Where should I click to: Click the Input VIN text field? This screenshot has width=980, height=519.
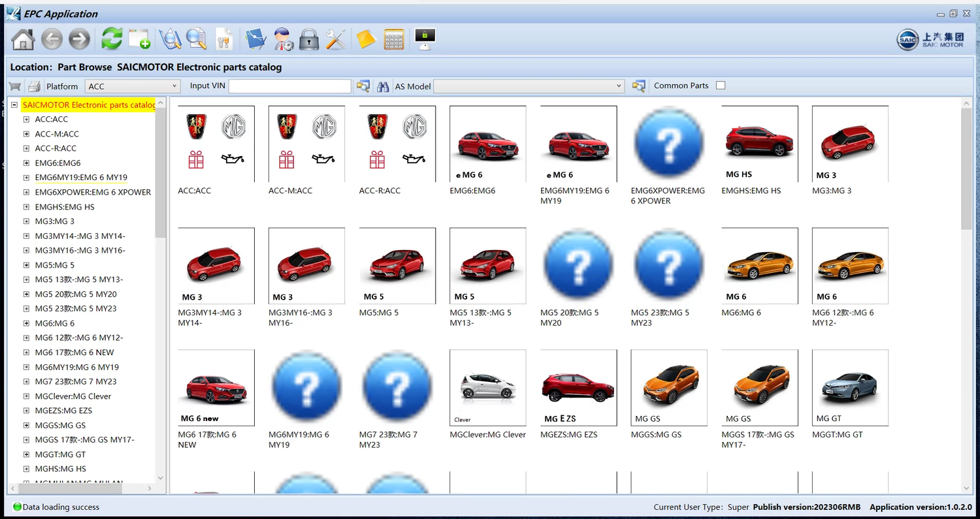coord(289,86)
